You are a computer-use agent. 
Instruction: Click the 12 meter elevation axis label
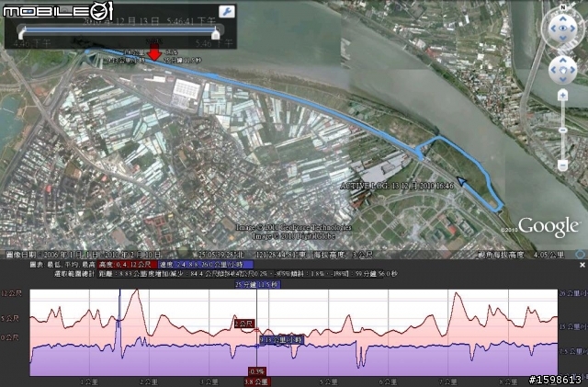click(x=11, y=293)
